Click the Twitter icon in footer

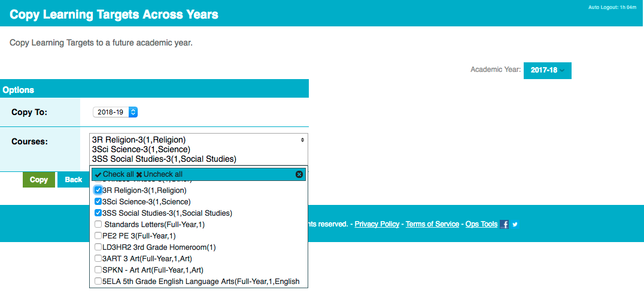coord(515,224)
